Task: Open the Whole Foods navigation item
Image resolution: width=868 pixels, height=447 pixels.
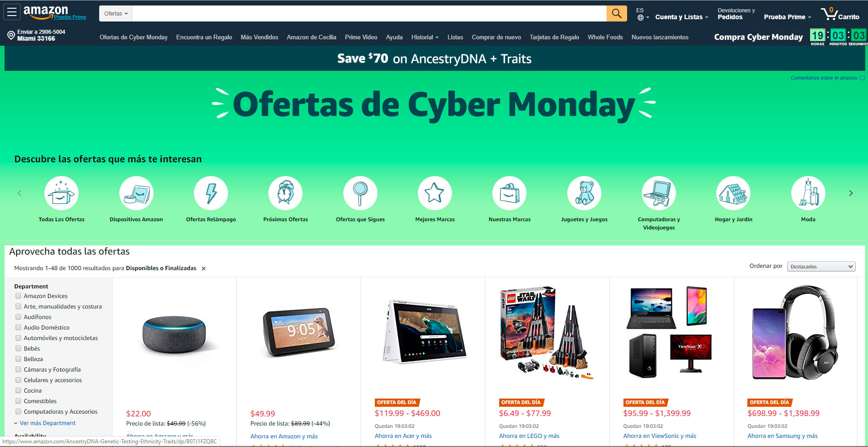Action: click(x=605, y=37)
